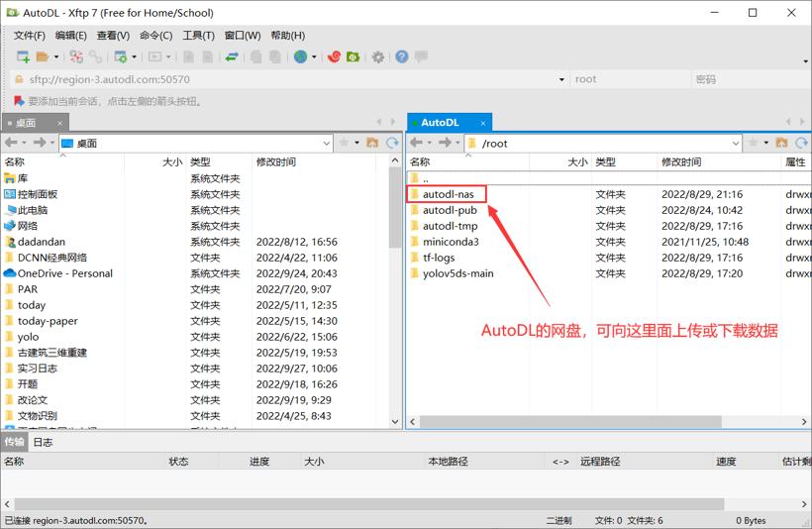Select the autodl-nas folder
Screen dimensions: 812x529
pyautogui.click(x=448, y=194)
